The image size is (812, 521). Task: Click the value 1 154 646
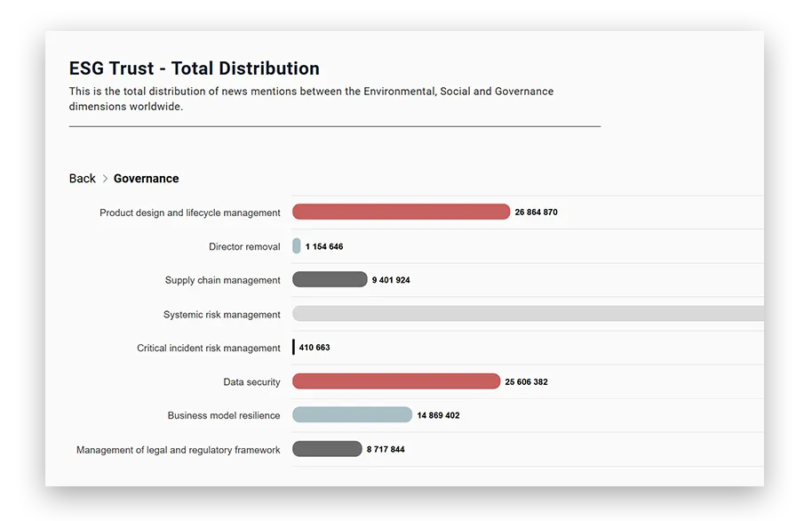tap(324, 247)
